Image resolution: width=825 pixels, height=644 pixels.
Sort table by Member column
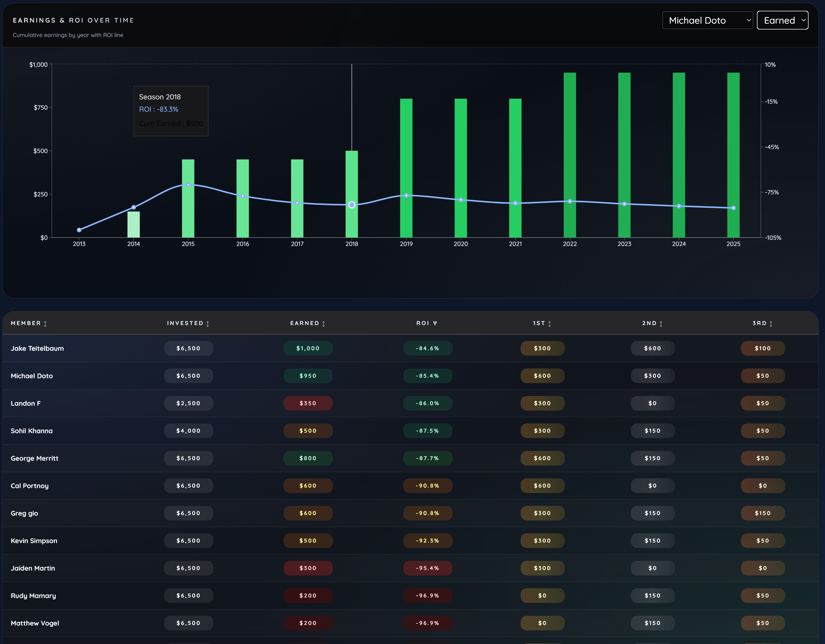point(29,323)
